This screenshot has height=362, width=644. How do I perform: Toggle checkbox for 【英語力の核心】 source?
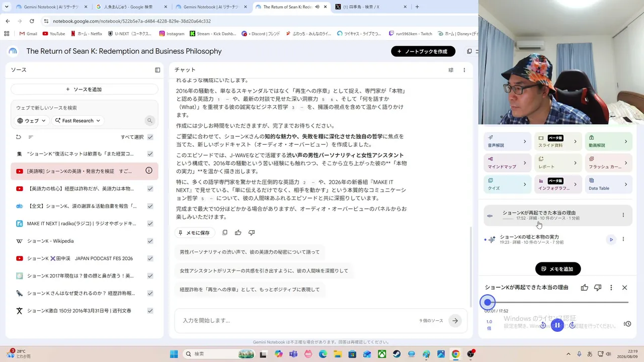coord(150,189)
